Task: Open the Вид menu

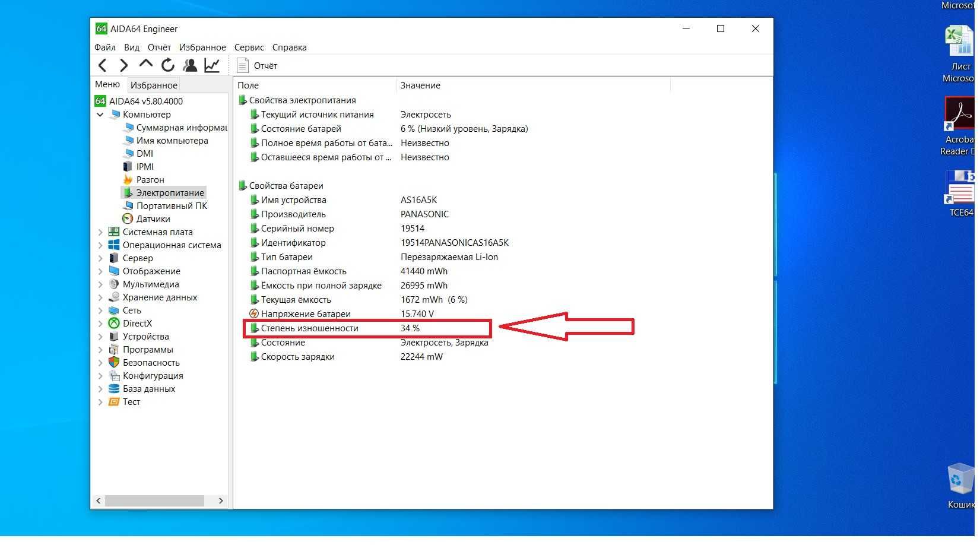Action: 132,47
